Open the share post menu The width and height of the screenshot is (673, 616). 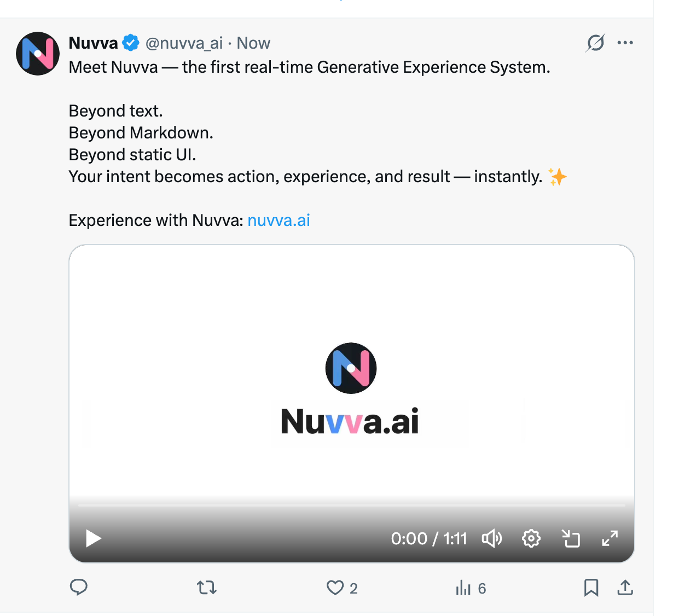pyautogui.click(x=625, y=588)
